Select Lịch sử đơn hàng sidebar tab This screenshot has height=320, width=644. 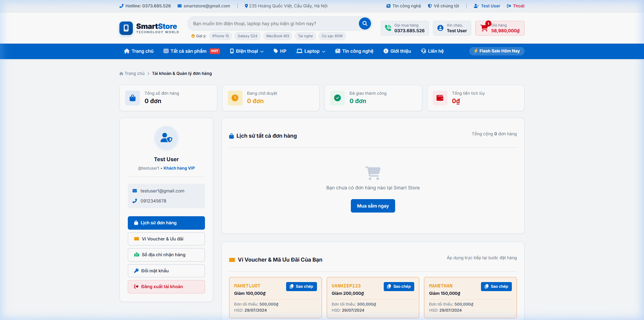click(x=166, y=223)
